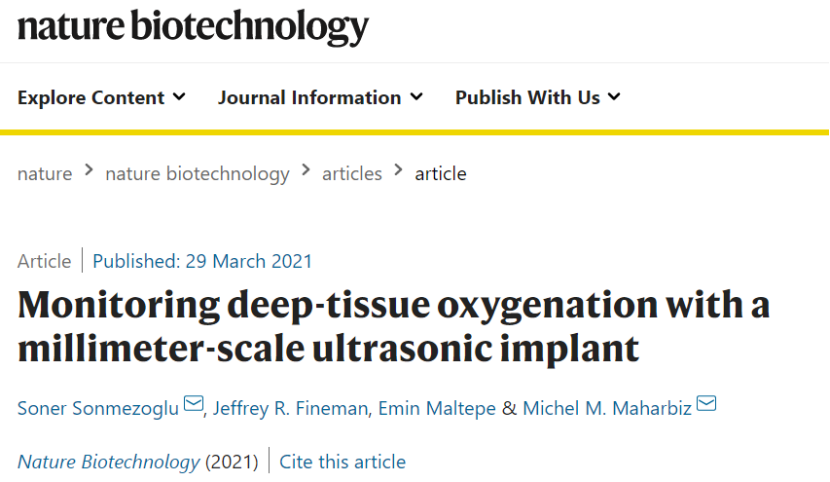The width and height of the screenshot is (830, 482).
Task: Open the Journal Information menu
Action: (321, 98)
